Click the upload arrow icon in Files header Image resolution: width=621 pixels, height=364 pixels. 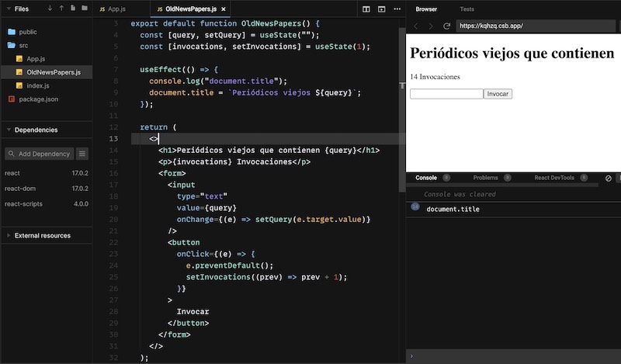[x=61, y=9]
